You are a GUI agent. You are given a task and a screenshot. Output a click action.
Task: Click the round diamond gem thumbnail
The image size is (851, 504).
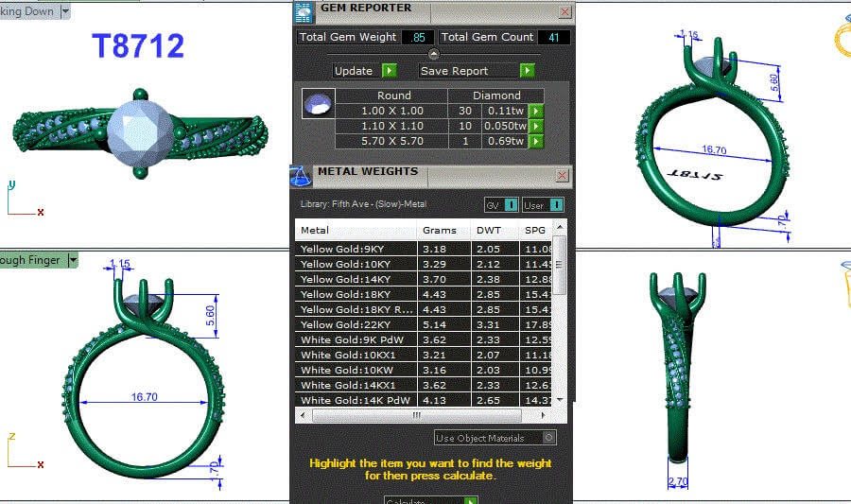point(317,104)
